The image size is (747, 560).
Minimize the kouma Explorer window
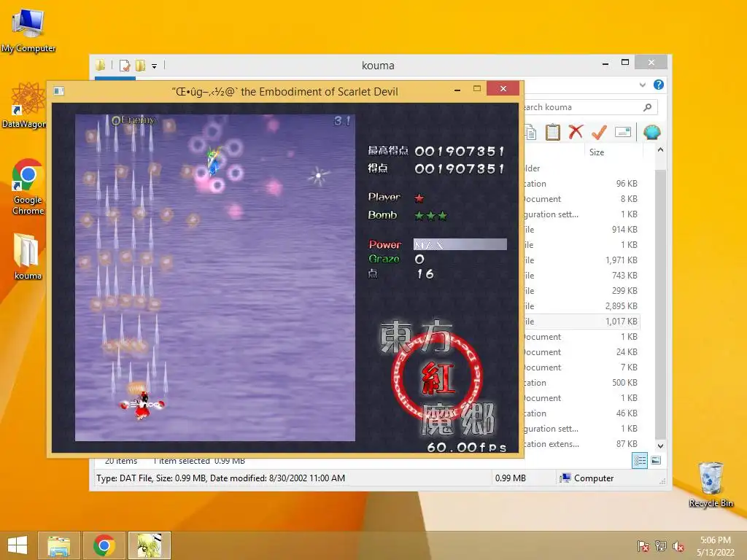click(x=605, y=63)
